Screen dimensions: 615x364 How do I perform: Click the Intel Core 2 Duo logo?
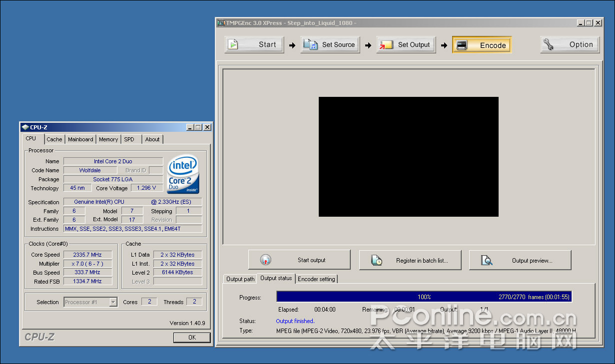point(183,175)
